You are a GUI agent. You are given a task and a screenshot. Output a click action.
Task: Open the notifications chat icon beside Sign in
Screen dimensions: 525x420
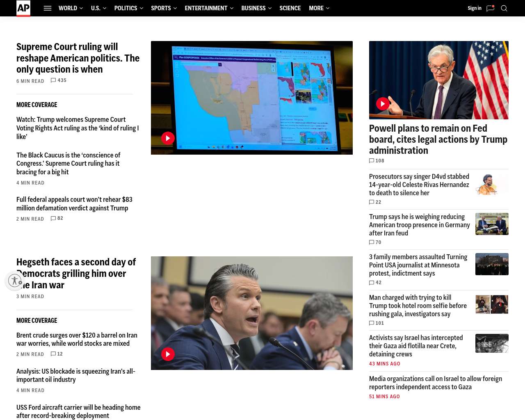tap(490, 8)
